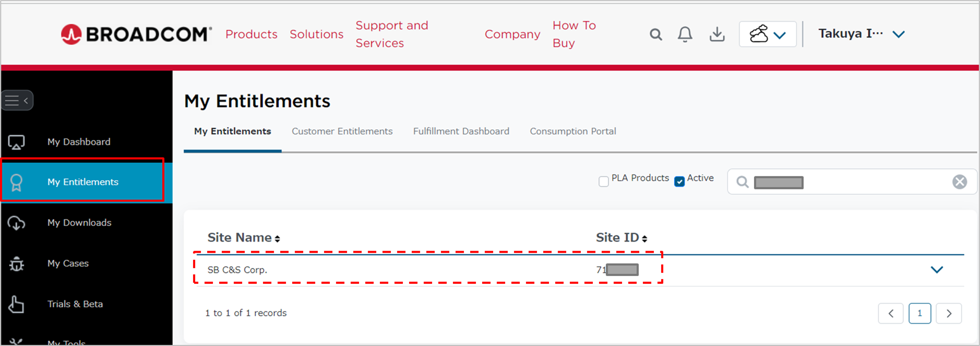Open the Products menu
Image resolution: width=980 pixels, height=346 pixels.
pos(251,34)
